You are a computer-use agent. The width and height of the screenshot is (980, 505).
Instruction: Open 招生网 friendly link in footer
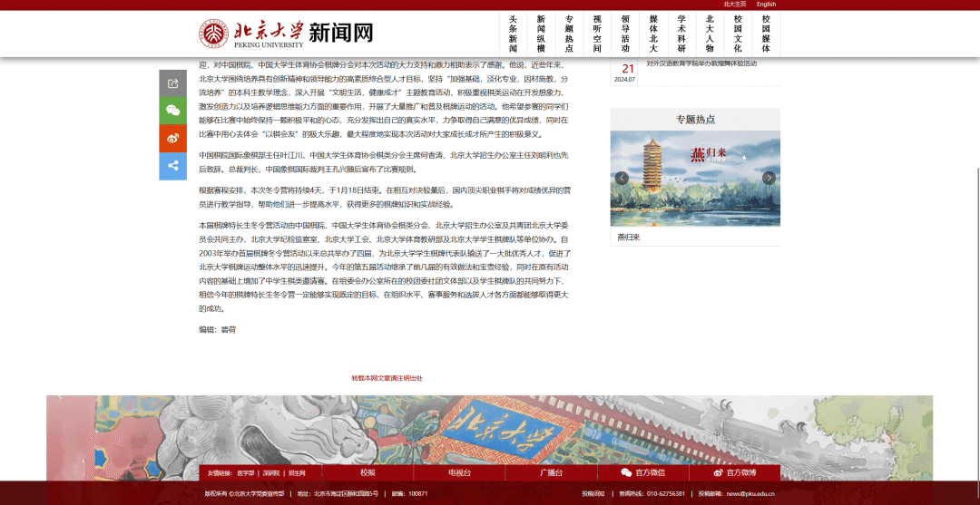pyautogui.click(x=297, y=473)
